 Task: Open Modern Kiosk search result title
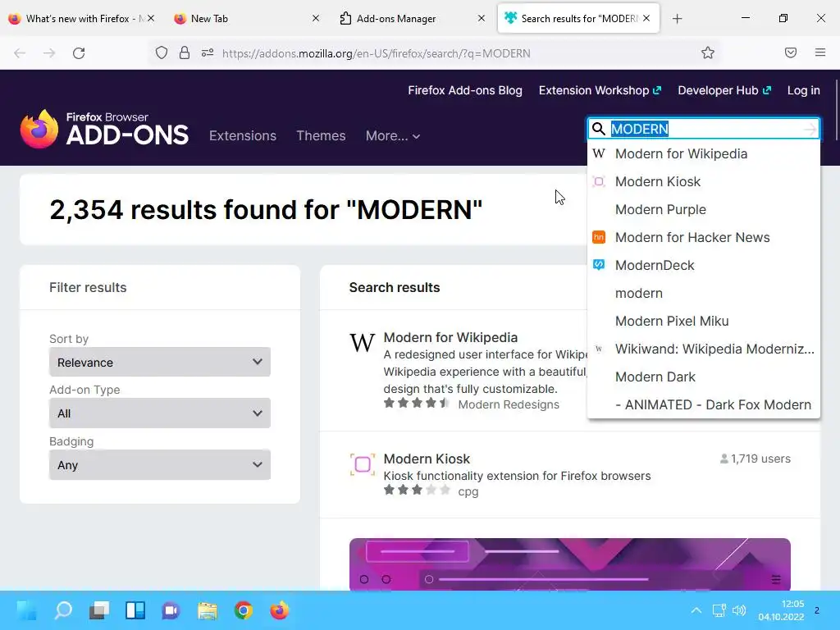click(427, 459)
